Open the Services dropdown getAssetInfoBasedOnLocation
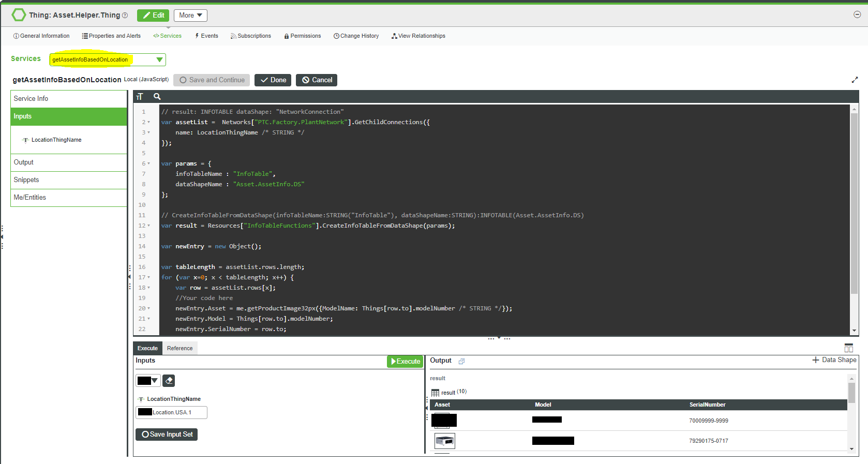 (x=108, y=59)
